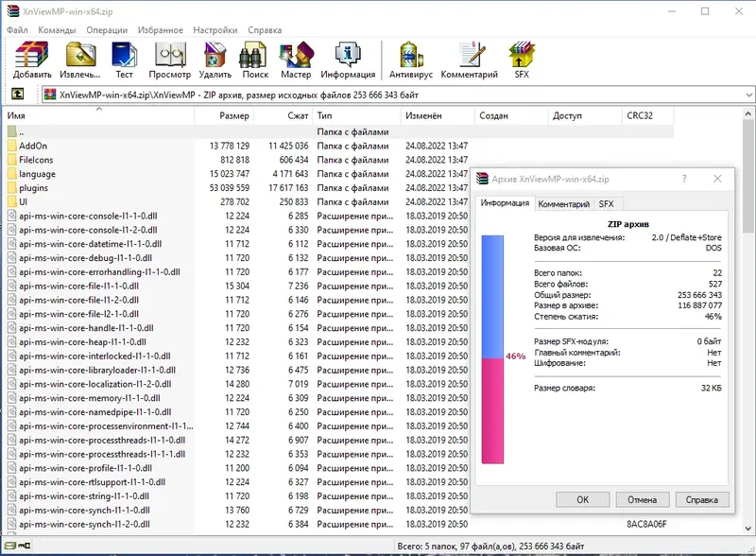Viewport: 756px width, 556px height.
Task: Click the key icon in status bar
Action: [x=25, y=546]
